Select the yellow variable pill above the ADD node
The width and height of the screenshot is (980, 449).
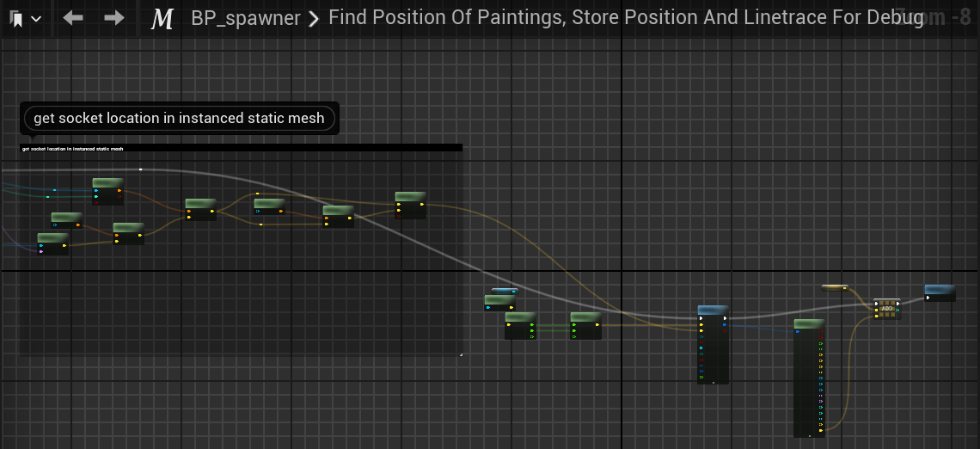click(834, 287)
